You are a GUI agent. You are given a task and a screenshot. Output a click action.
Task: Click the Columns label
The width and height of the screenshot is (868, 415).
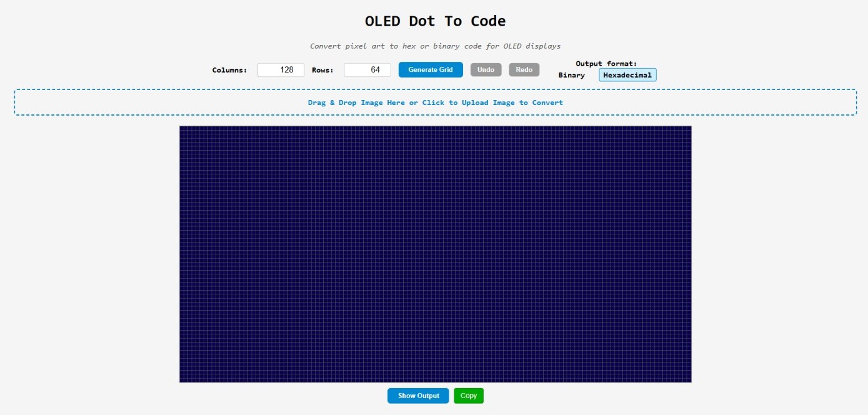(x=229, y=70)
